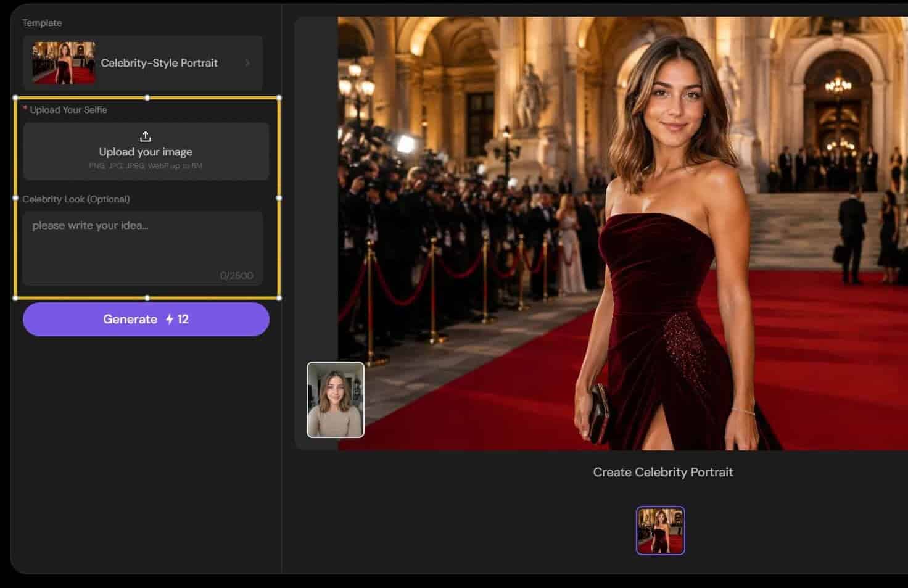Click the red-carpet thumbnail in the Template card
This screenshot has height=588, width=908.
tap(64, 63)
